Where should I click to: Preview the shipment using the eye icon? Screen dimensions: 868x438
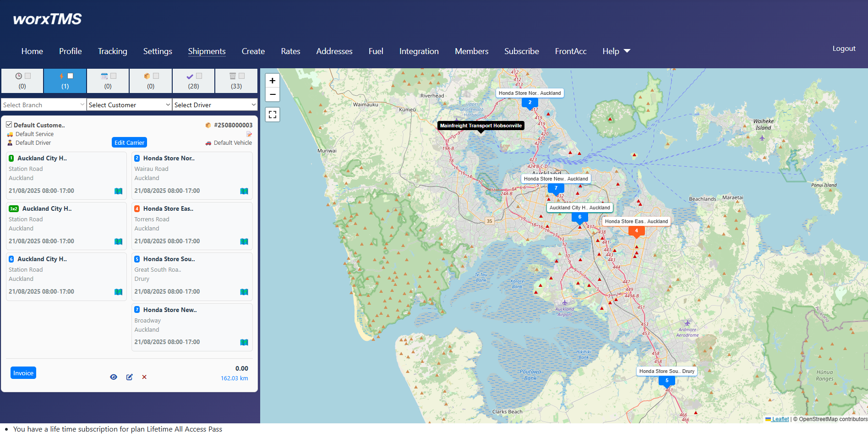[x=114, y=377]
